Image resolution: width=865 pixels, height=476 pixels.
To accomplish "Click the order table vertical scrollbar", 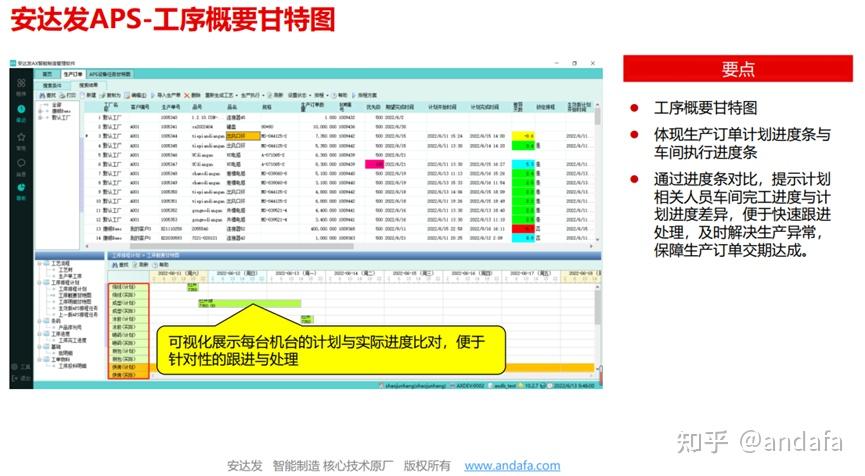I will pyautogui.click(x=596, y=116).
